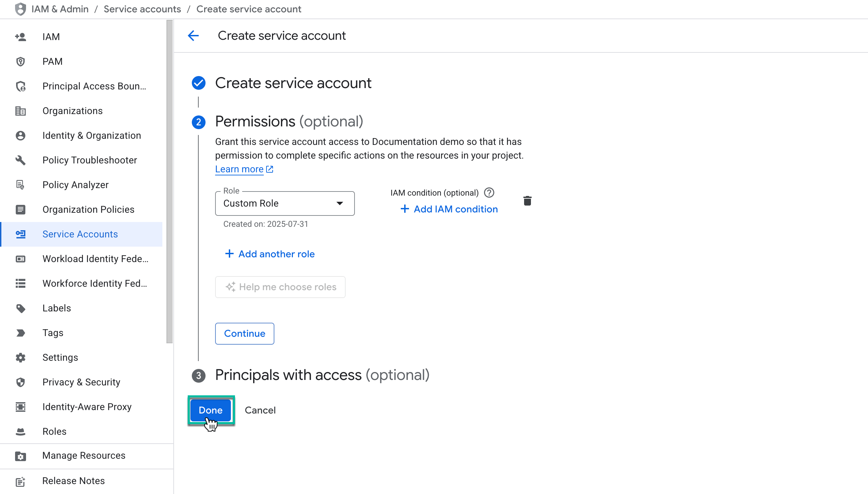Click Done to finish creating the account
This screenshot has width=868, height=494.
(210, 410)
